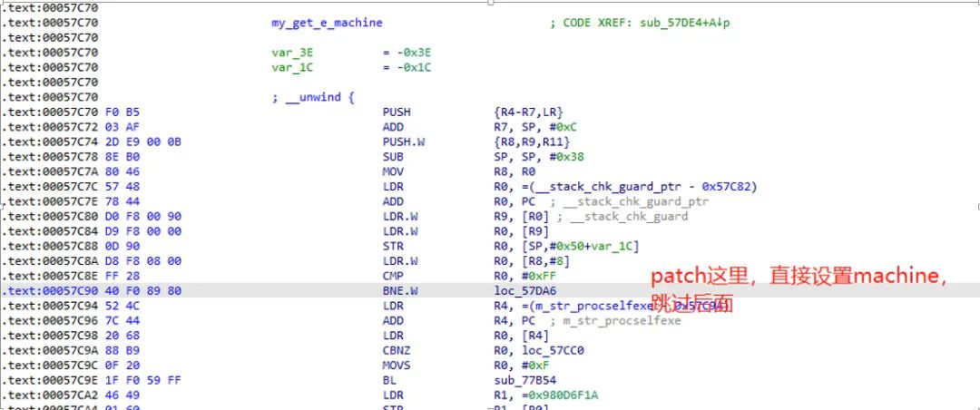Click address .text:00057CA2
Image resolution: width=980 pixels, height=410 pixels.
tap(49, 395)
